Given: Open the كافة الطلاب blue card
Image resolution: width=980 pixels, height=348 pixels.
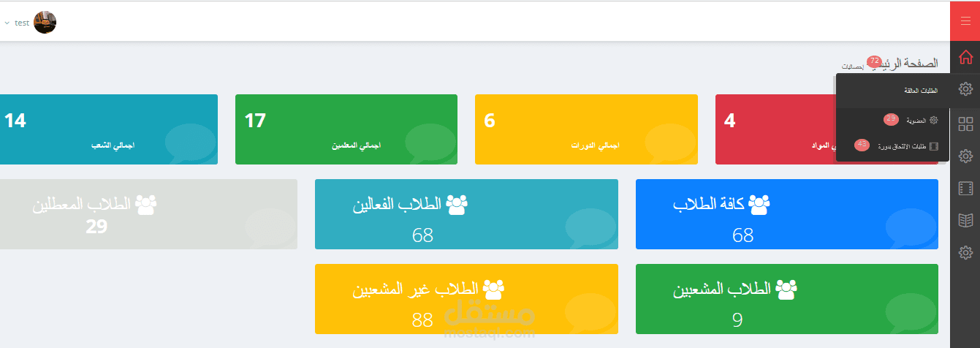Looking at the screenshot, I should coord(786,214).
